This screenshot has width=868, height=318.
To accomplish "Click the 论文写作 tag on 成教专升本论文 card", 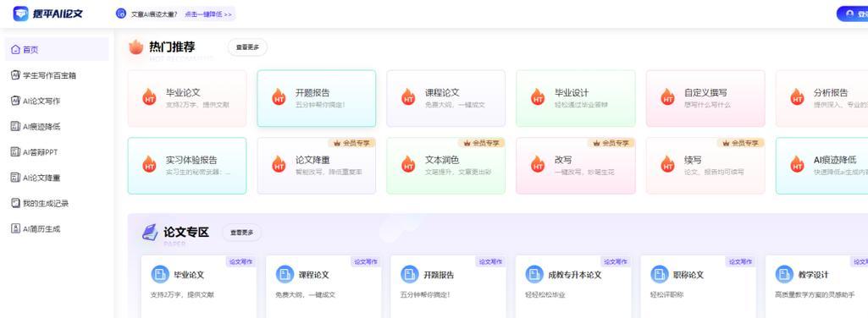I will [x=616, y=261].
